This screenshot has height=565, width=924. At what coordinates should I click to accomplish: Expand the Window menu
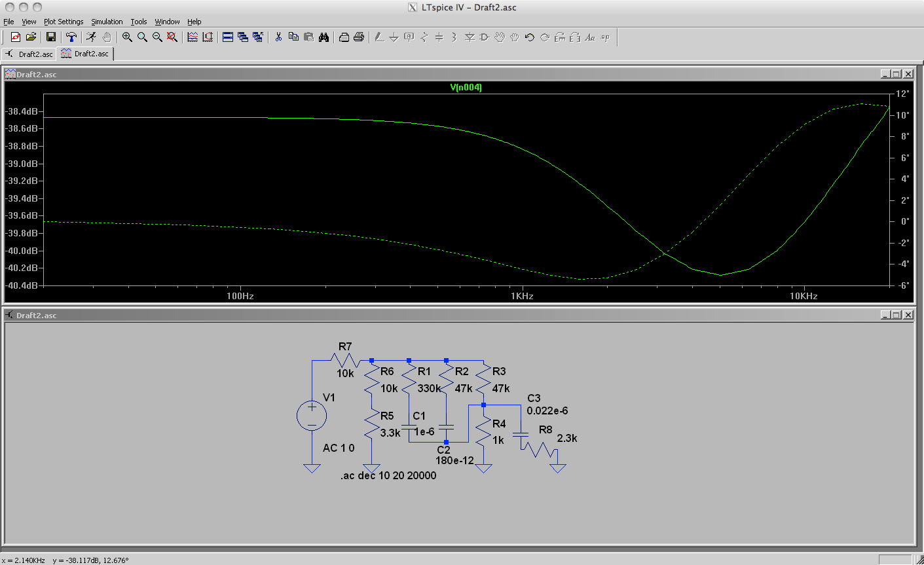point(167,22)
